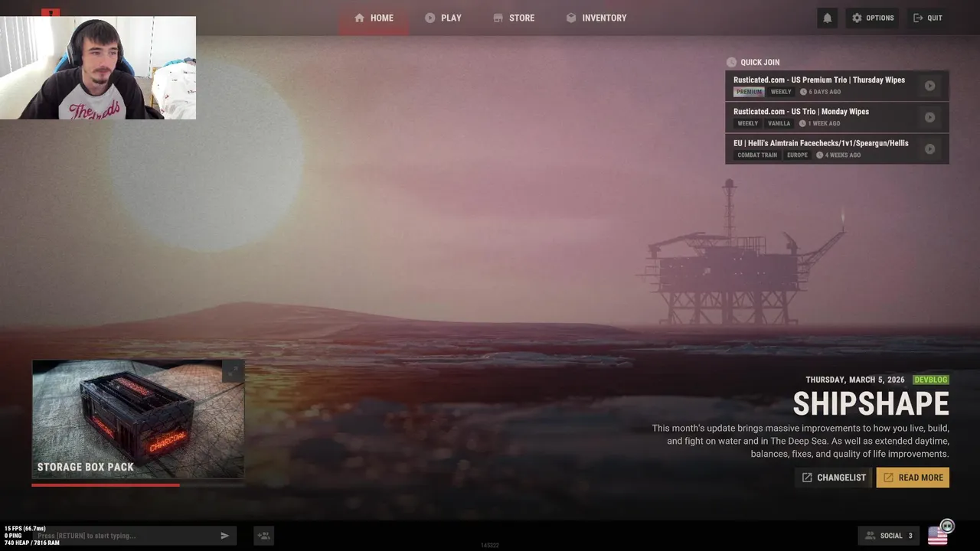The height and width of the screenshot is (551, 980).
Task: Click the '1 WEEK AGO' clock icon
Action: pos(802,123)
